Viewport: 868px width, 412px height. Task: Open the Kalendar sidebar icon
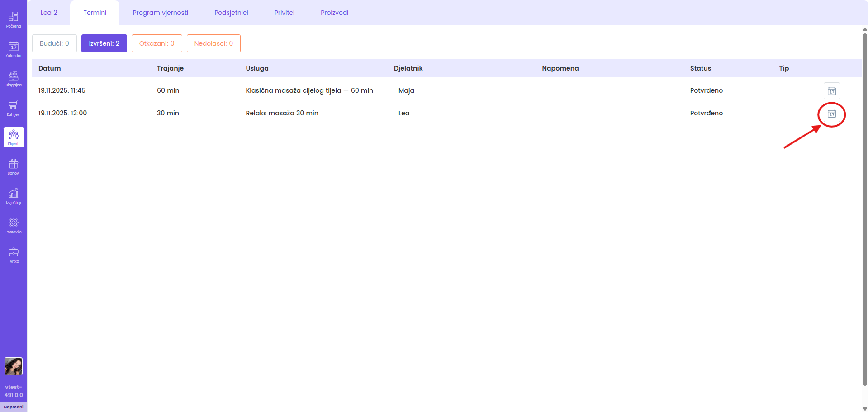click(14, 49)
